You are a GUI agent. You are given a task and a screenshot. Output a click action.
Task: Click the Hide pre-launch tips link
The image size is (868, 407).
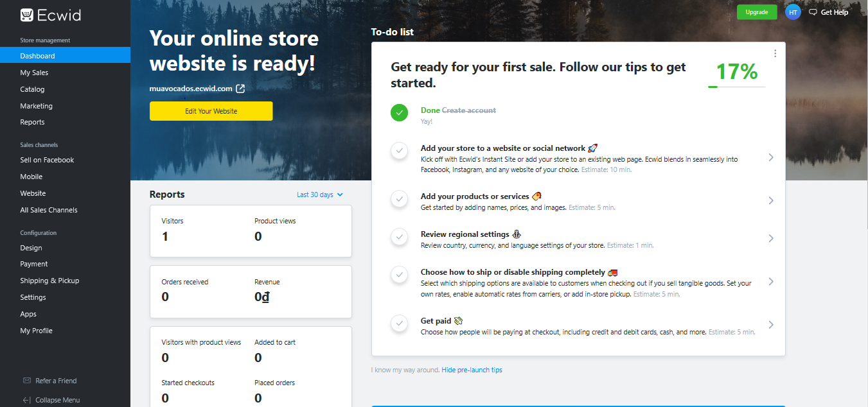point(472,370)
